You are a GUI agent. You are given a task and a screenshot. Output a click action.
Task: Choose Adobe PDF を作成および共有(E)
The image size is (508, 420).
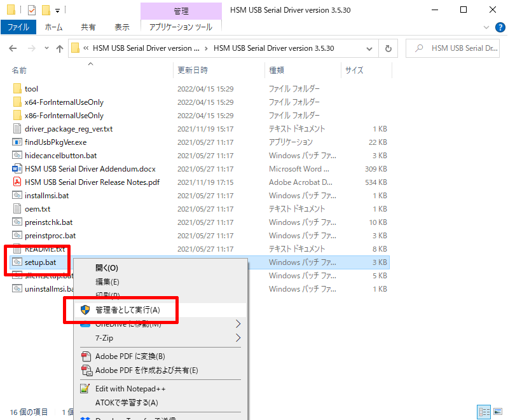(x=161, y=370)
